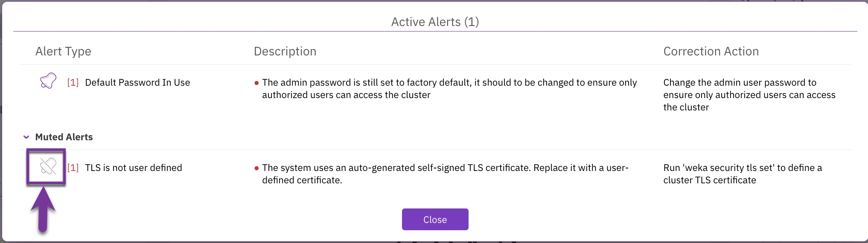The height and width of the screenshot is (243, 868).
Task: Click the red bullet beside TLS certificate description
Action: point(256,168)
